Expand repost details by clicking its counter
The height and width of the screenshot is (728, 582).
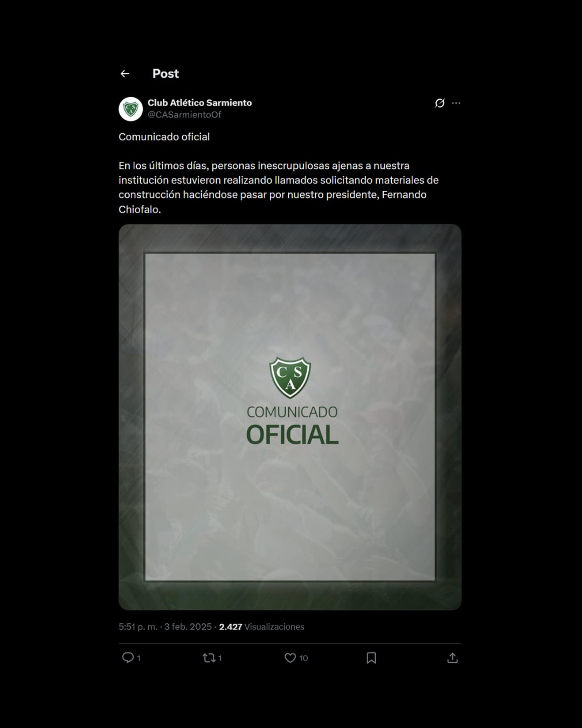pyautogui.click(x=219, y=657)
